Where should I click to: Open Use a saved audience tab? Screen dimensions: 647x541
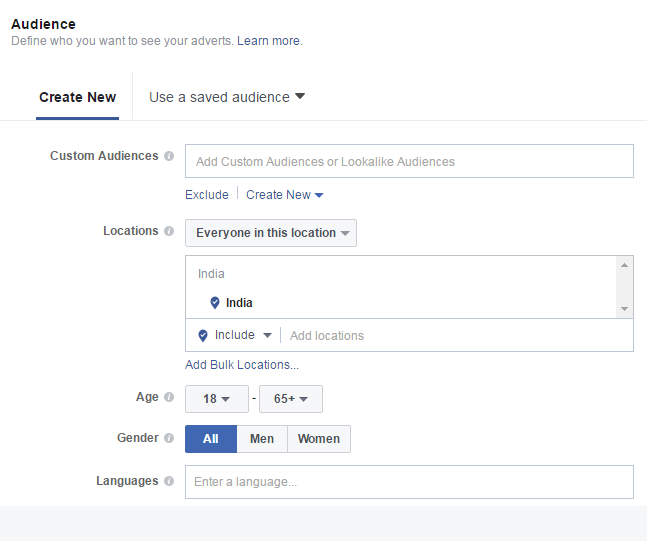click(227, 97)
